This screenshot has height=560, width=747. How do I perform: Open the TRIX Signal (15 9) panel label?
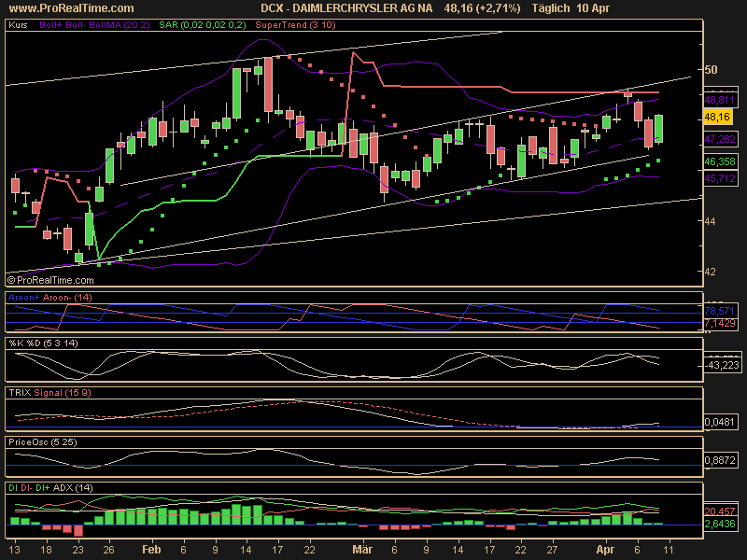49,393
